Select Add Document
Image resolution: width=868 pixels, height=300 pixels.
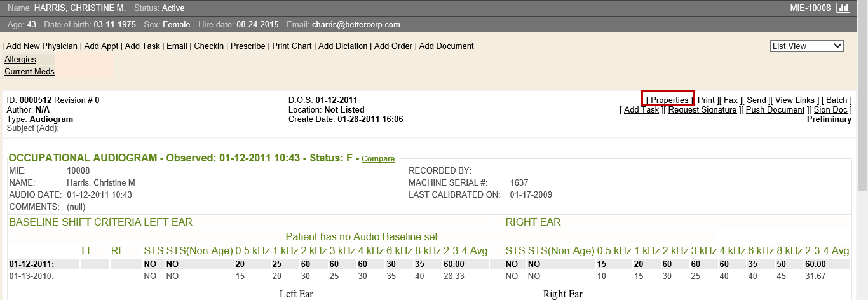click(447, 46)
